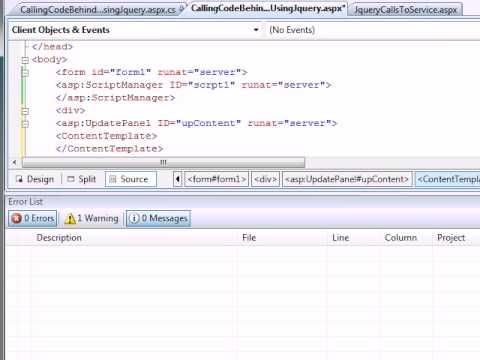Sort by Description column
The width and height of the screenshot is (480, 360).
coord(59,238)
